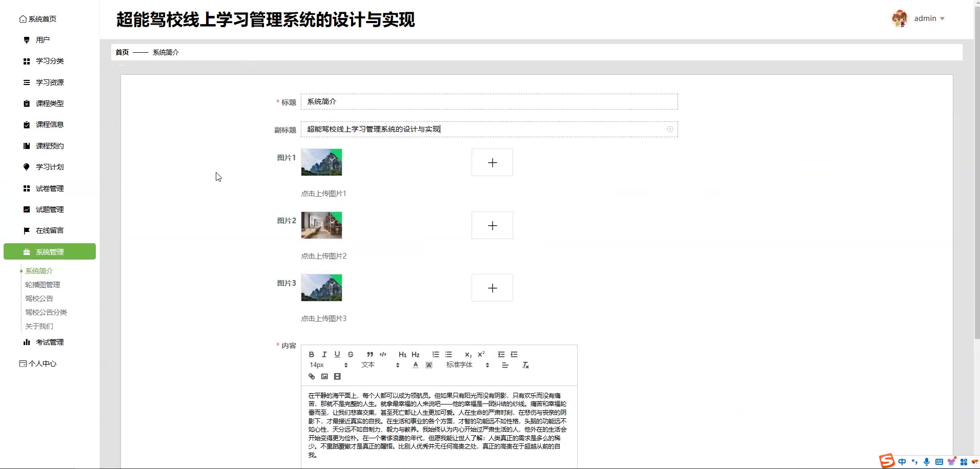
Task: Open the 在线留言 sidebar menu
Action: (50, 230)
